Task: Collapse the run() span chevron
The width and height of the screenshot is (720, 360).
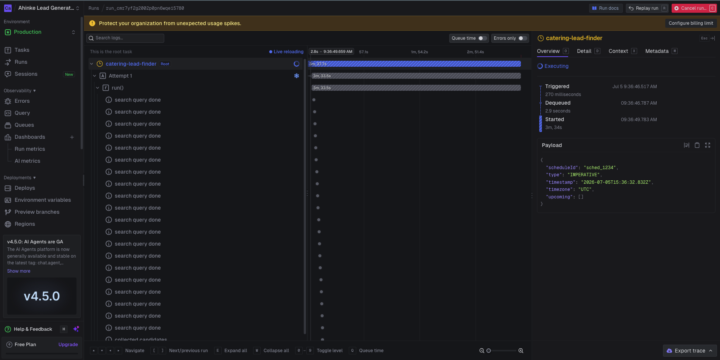Action: (x=97, y=88)
